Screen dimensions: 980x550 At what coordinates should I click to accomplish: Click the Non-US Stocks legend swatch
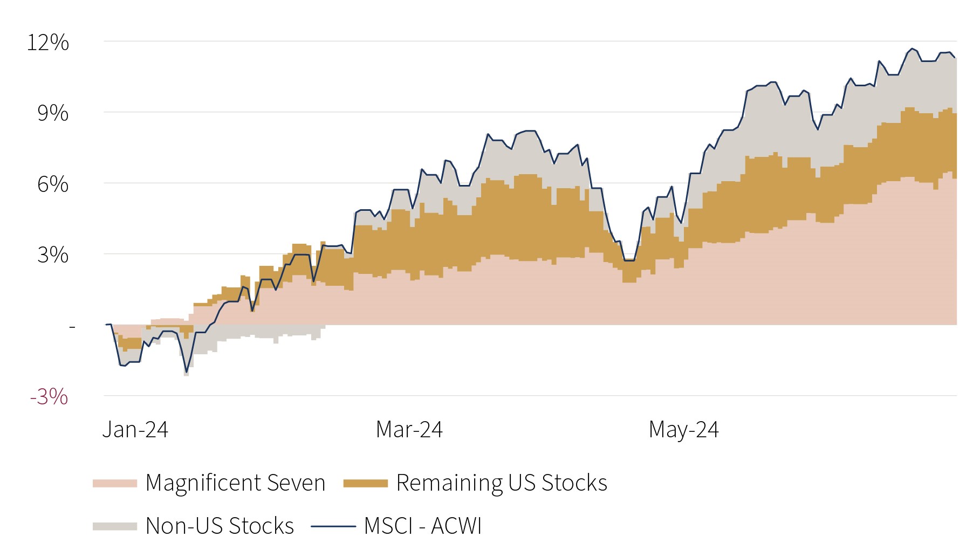click(115, 526)
